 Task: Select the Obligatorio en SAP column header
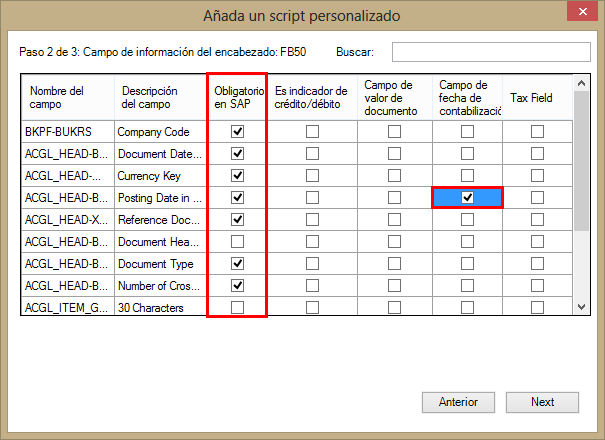tap(237, 98)
